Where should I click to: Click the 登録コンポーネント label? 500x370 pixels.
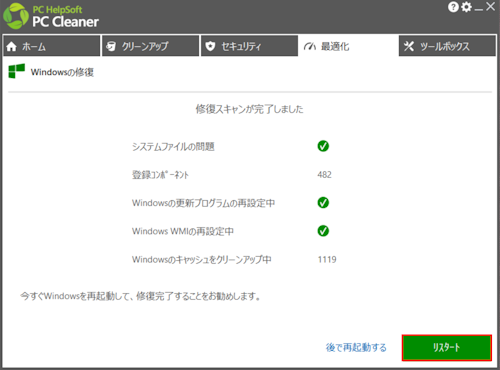[x=160, y=175]
